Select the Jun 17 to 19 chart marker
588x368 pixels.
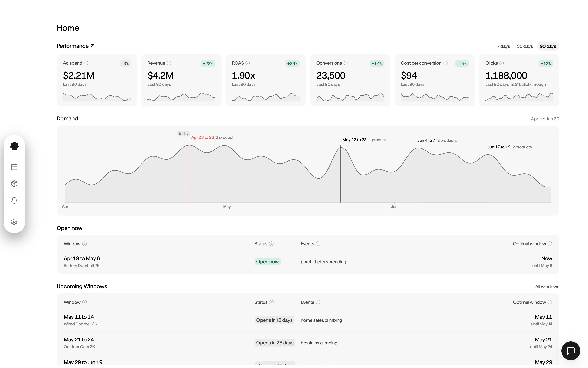tap(499, 147)
